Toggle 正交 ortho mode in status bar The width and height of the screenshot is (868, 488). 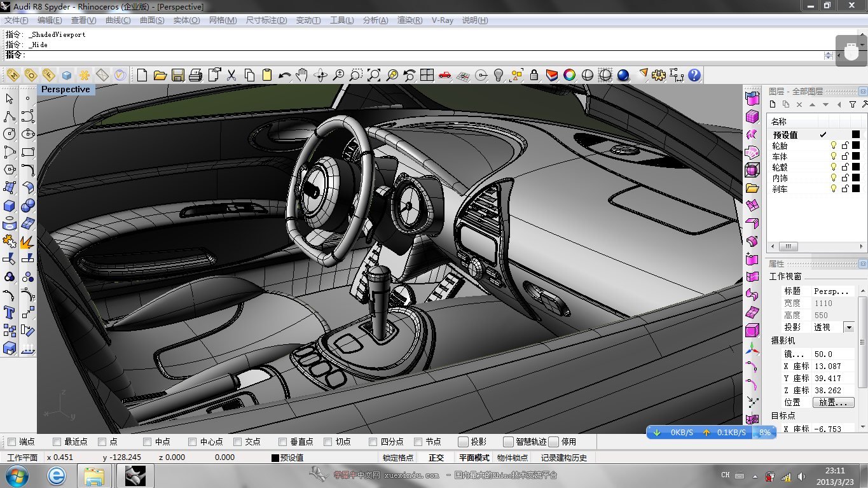click(436, 457)
